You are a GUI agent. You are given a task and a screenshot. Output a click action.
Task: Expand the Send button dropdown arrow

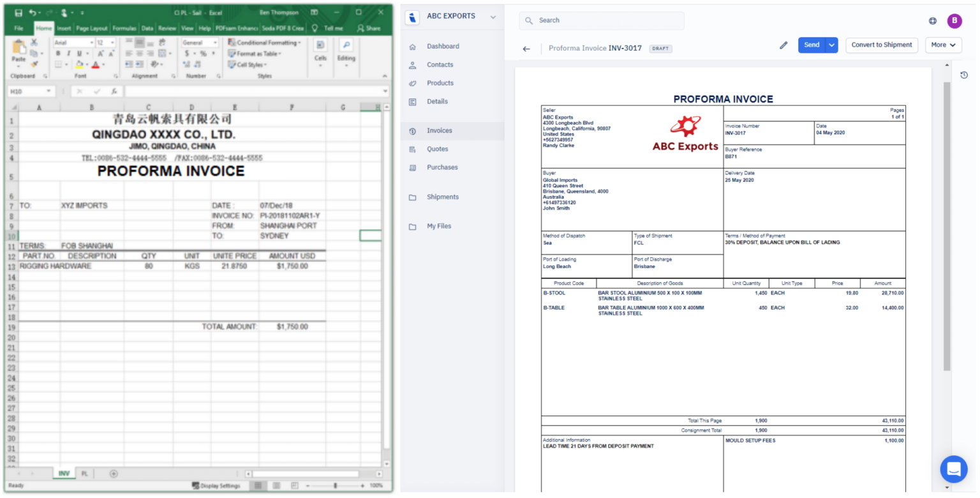tap(832, 45)
